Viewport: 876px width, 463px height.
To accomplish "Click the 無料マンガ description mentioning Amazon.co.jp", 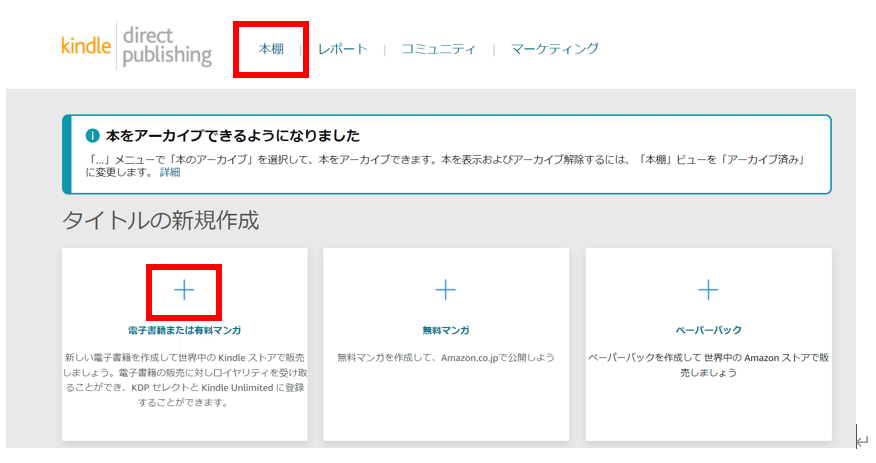I will (445, 357).
